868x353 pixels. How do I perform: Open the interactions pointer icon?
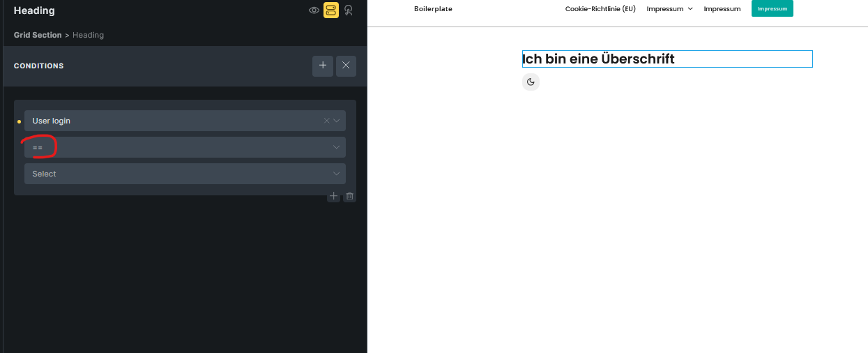[x=348, y=10]
